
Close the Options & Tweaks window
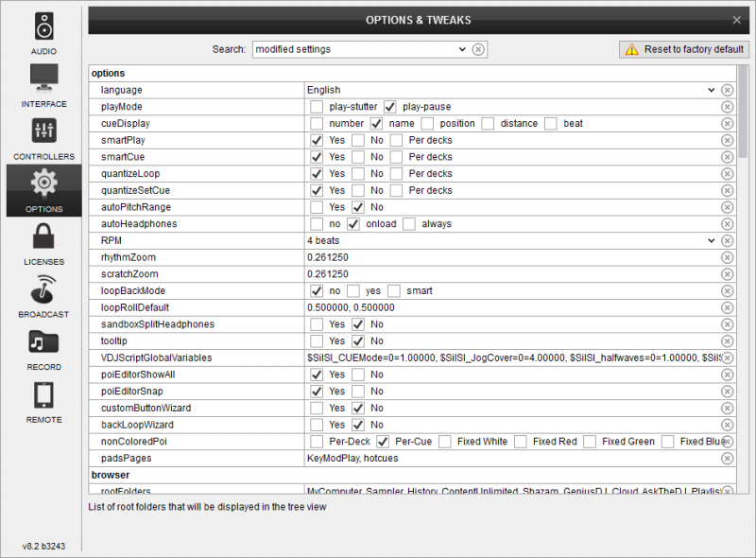tap(736, 20)
